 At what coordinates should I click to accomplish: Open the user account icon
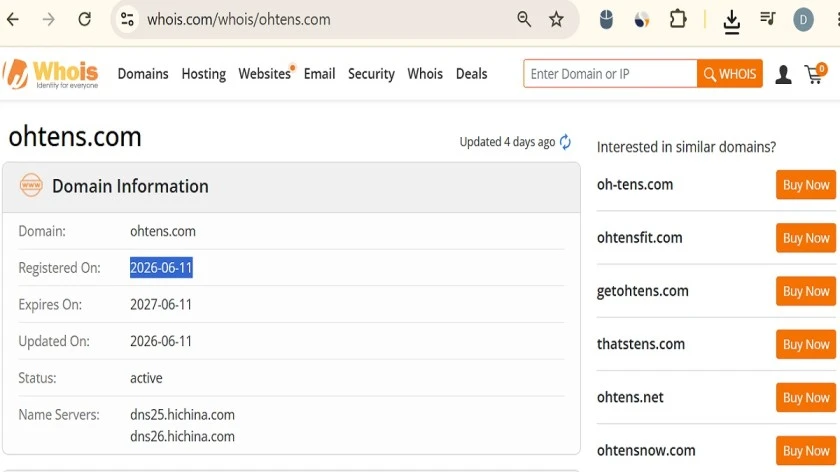783,74
